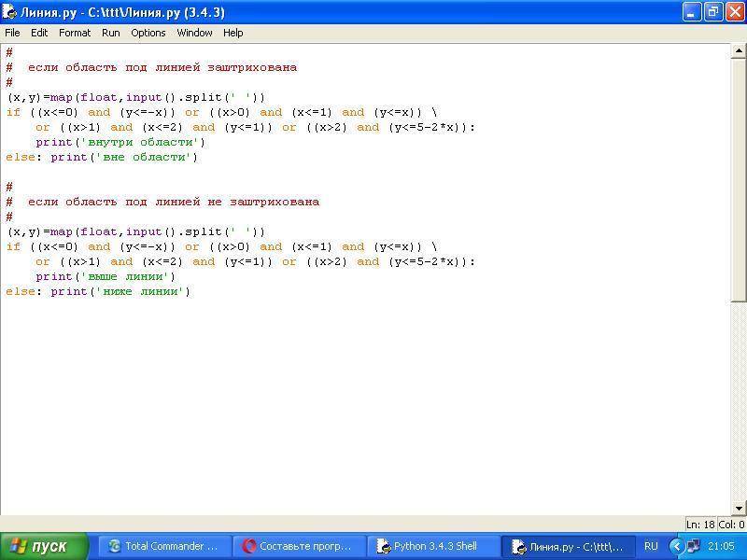Screen dimensions: 747x560
Task: Click Windows flag logo on Start button
Action: pyautogui.click(x=18, y=546)
